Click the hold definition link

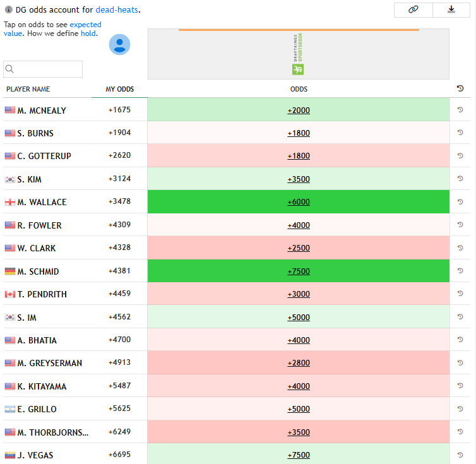(88, 33)
